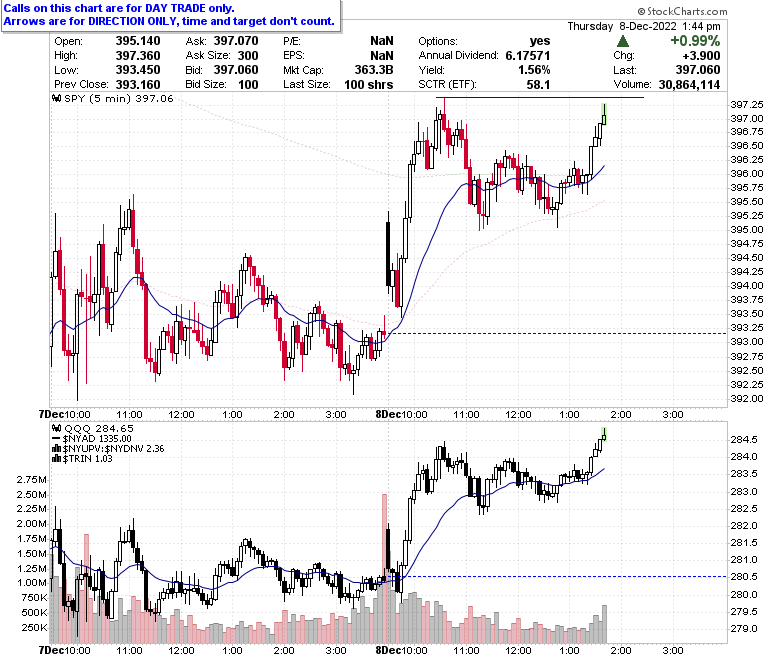Click the Ask value 397.070
Image resolution: width=780 pixels, height=659 pixels.
click(236, 41)
